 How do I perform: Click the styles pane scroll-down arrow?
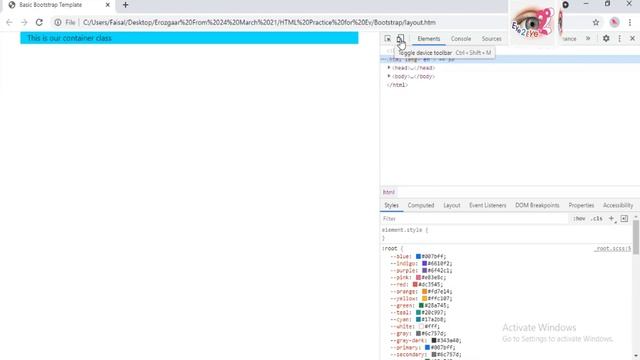coord(636,356)
